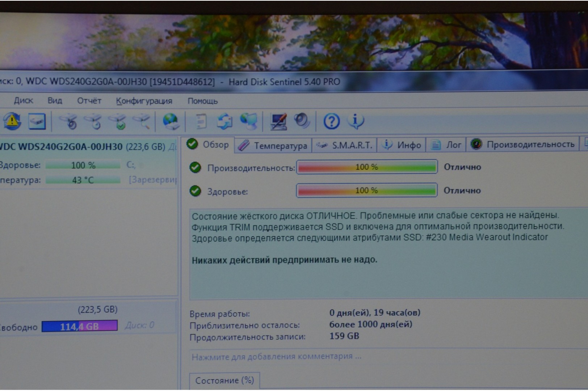The image size is (588, 391).
Task: Click green check icon beside Здоровье
Action: [x=195, y=191]
